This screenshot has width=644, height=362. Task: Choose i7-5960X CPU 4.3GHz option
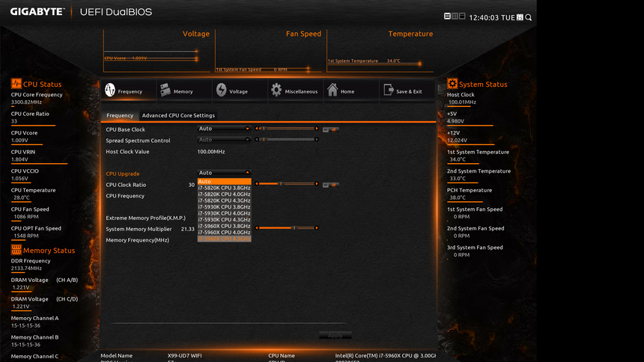tap(224, 239)
